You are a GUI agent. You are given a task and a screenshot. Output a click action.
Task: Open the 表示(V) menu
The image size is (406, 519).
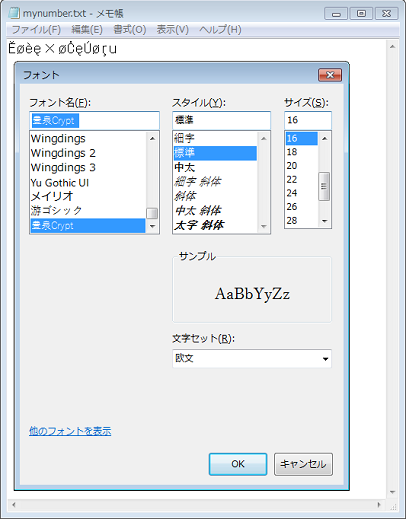(x=173, y=30)
